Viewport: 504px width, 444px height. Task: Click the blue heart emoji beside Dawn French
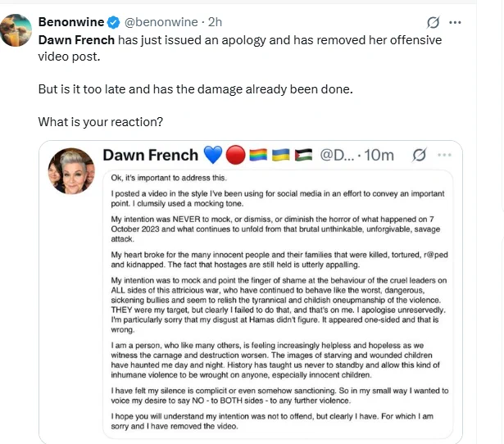click(x=213, y=155)
